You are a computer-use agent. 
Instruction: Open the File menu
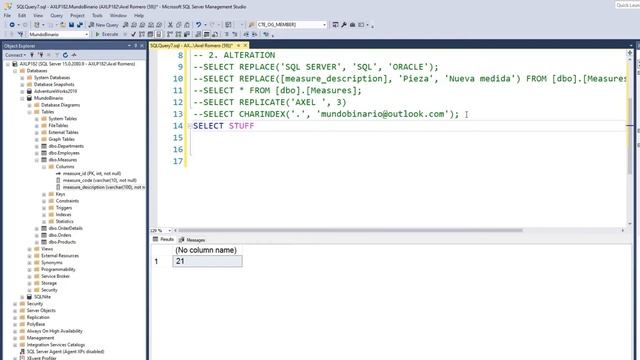pyautogui.click(x=7, y=16)
